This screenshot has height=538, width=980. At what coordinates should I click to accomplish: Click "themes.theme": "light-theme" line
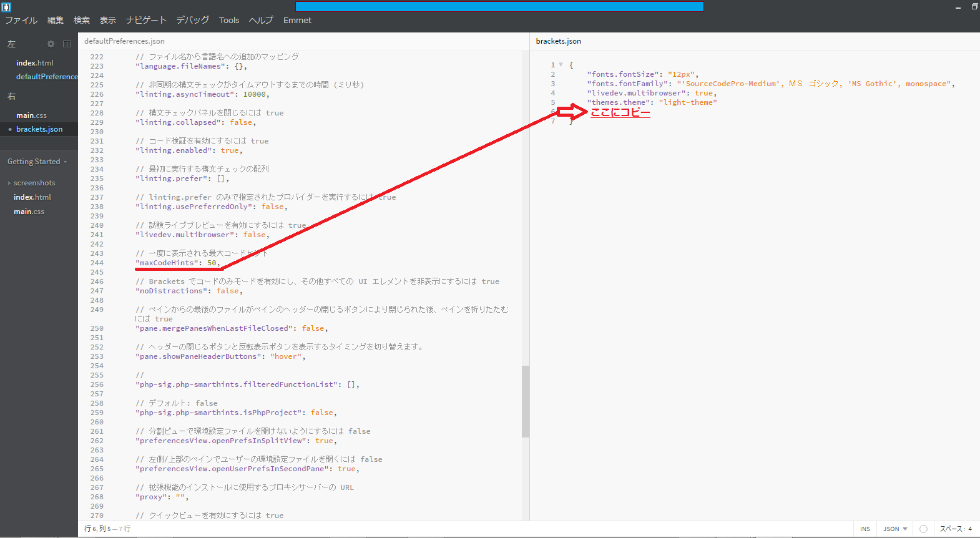[652, 102]
